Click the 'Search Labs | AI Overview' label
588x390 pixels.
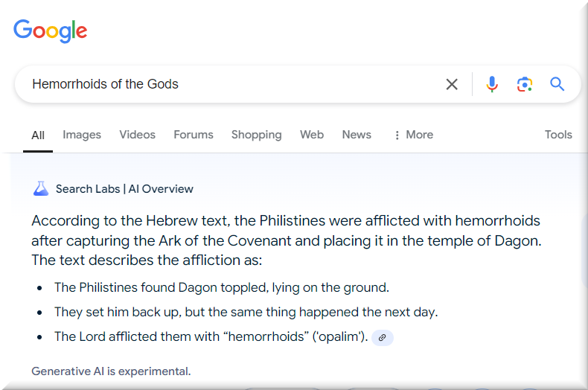tap(124, 189)
